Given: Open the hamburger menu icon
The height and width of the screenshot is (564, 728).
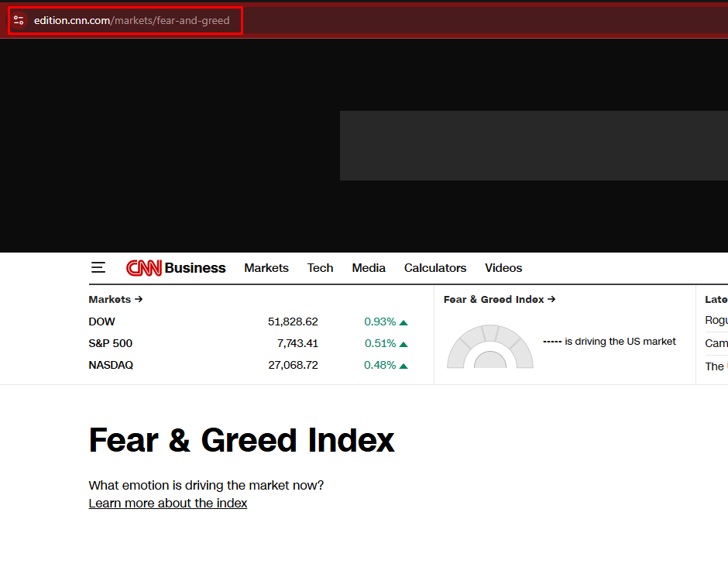Looking at the screenshot, I should click(x=98, y=267).
